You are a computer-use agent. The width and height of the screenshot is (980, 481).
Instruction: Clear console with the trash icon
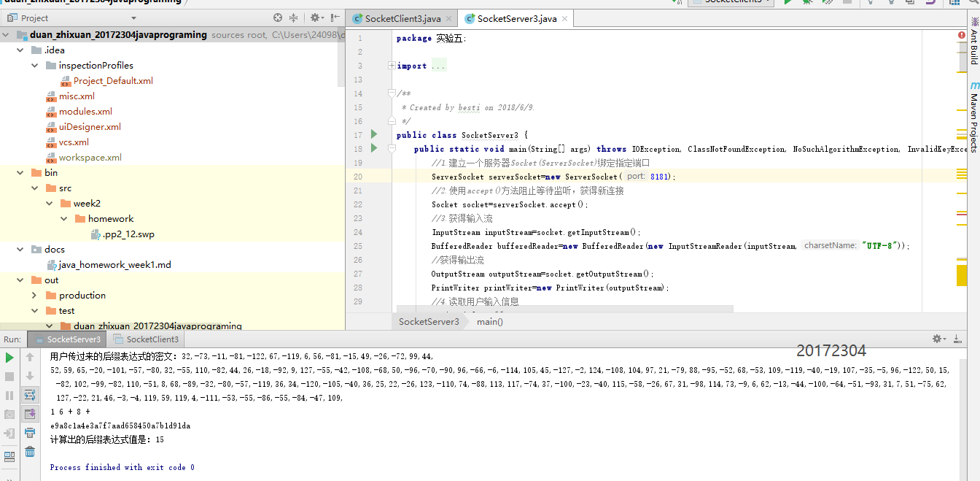pos(30,453)
